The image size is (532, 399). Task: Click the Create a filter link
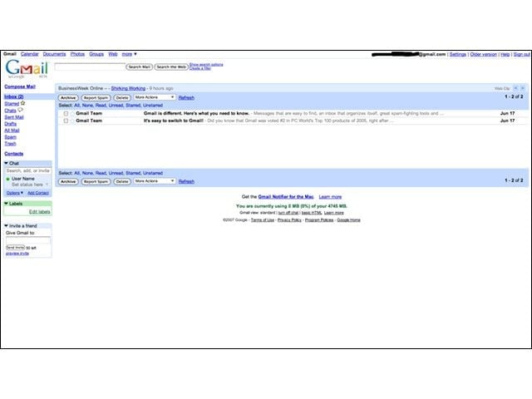[200, 68]
